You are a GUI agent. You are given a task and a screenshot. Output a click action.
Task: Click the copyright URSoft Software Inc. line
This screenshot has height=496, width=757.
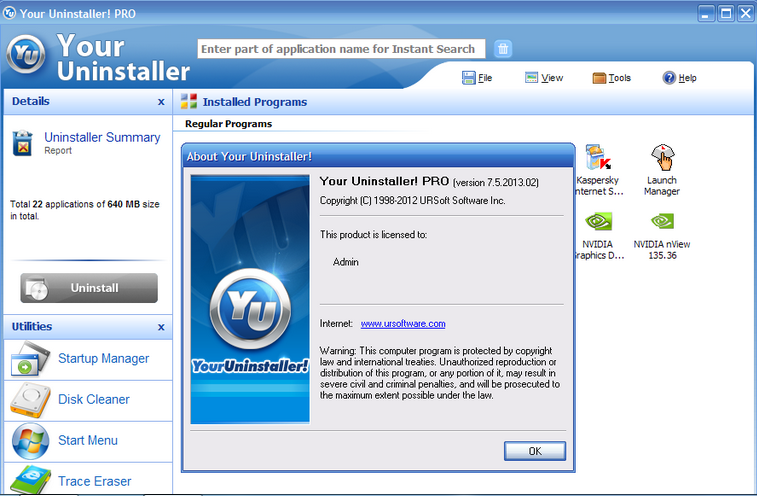click(x=412, y=200)
